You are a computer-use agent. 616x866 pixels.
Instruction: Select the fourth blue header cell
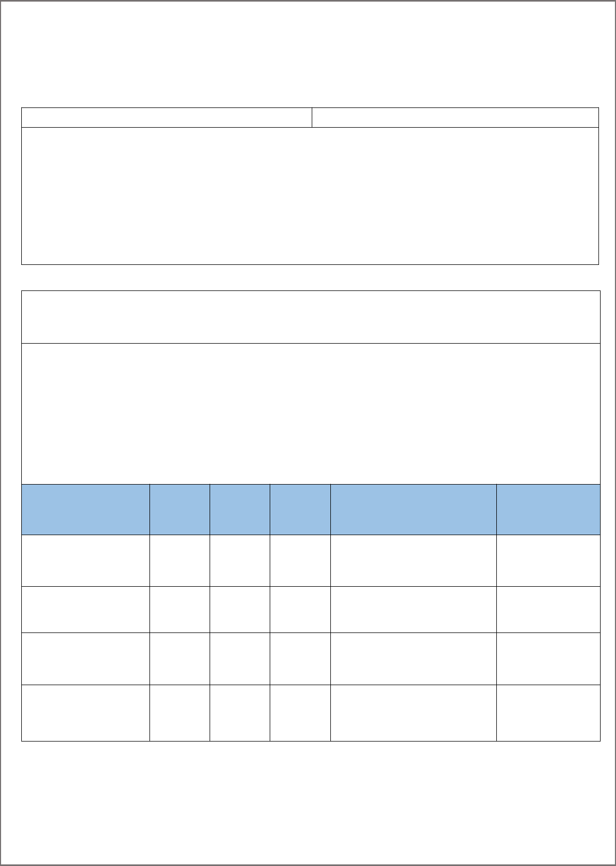click(300, 509)
